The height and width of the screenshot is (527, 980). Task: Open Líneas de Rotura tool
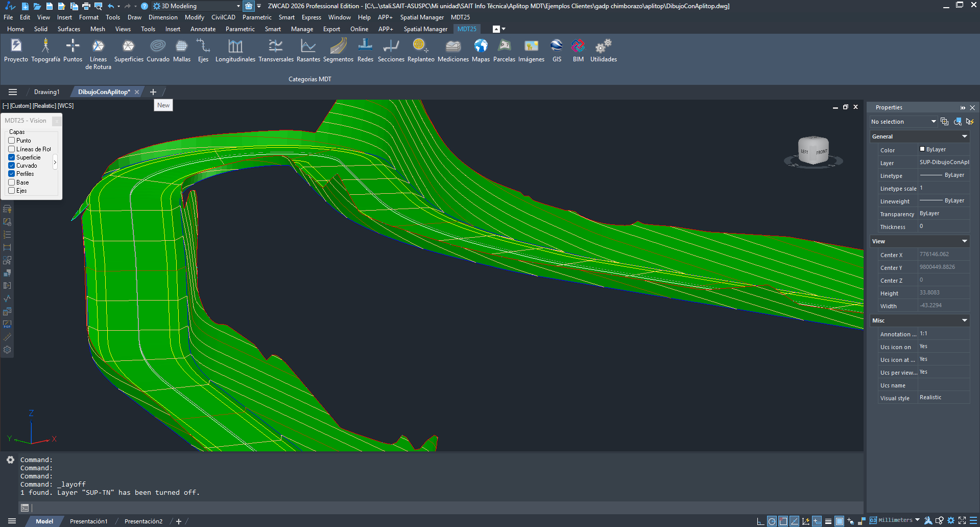(98, 54)
